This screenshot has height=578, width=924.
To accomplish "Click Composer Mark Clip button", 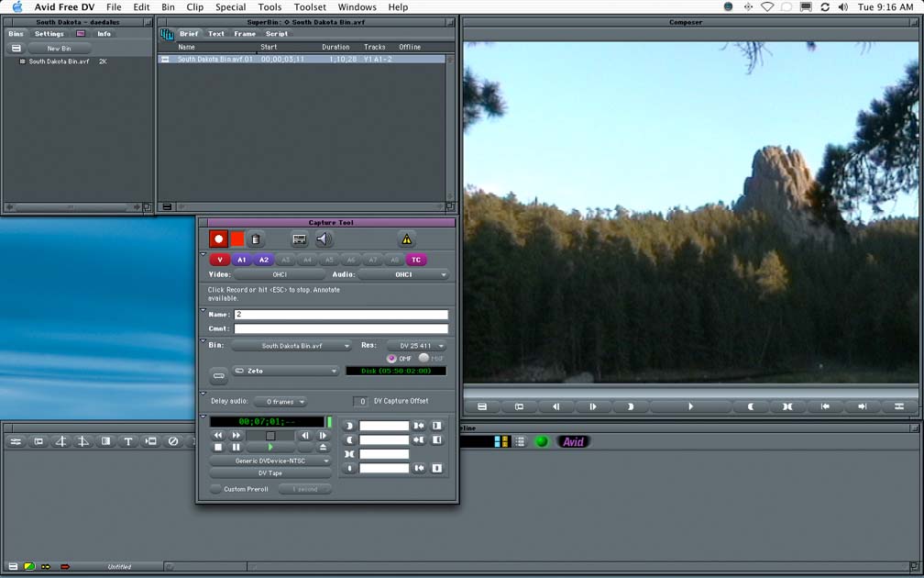I will [x=787, y=406].
